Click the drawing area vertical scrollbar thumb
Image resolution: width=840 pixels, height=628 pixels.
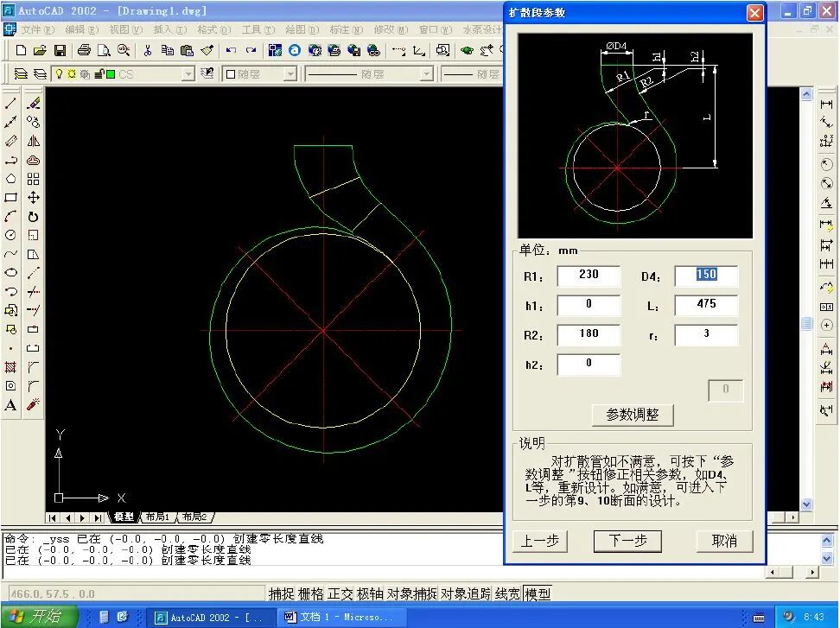(807, 323)
